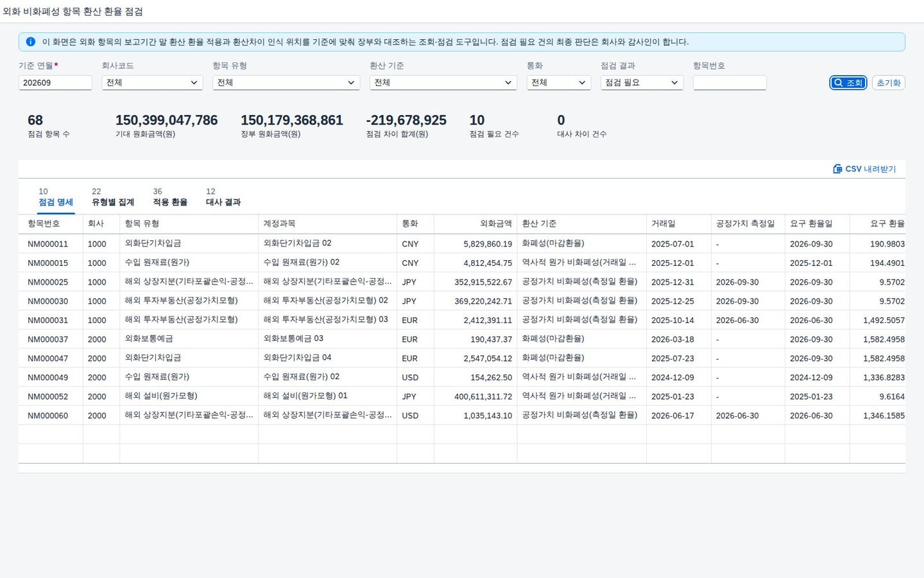Click the 환산 기준 column header

581,223
